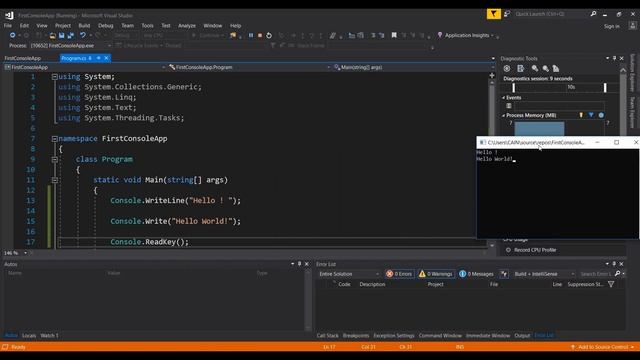Image resolution: width=640 pixels, height=360 pixels.
Task: Collapse the Process Memory (MB) section
Action: pyautogui.click(x=503, y=116)
